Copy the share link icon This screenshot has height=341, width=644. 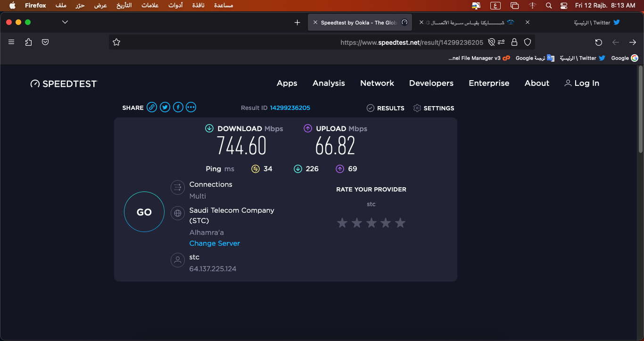152,108
